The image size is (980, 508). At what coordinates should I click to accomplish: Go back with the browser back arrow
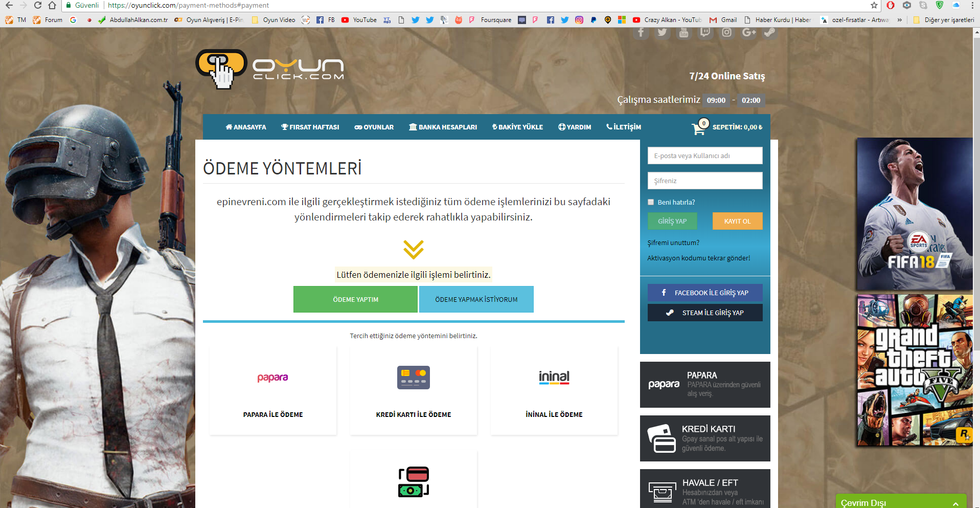click(9, 5)
